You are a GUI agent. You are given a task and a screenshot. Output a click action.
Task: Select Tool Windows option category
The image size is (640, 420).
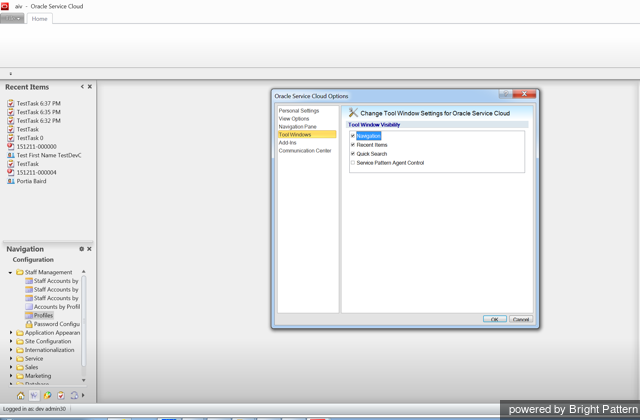[307, 135]
